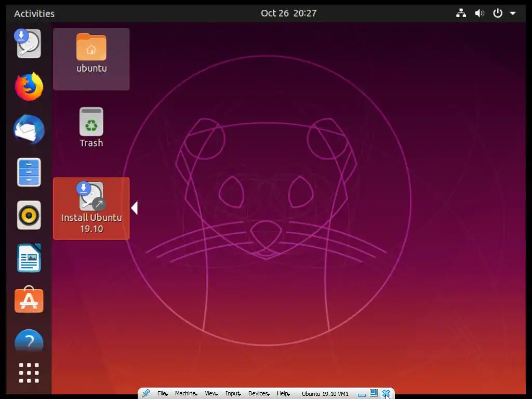The width and height of the screenshot is (532, 399).
Task: Exit fullscreen mode via mini toolbar icon
Action: click(374, 393)
